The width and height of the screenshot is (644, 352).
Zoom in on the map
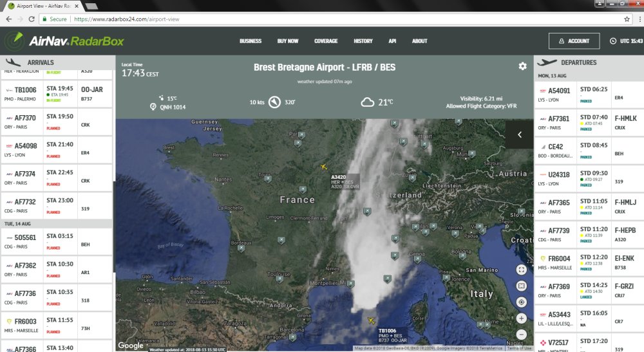tap(521, 319)
